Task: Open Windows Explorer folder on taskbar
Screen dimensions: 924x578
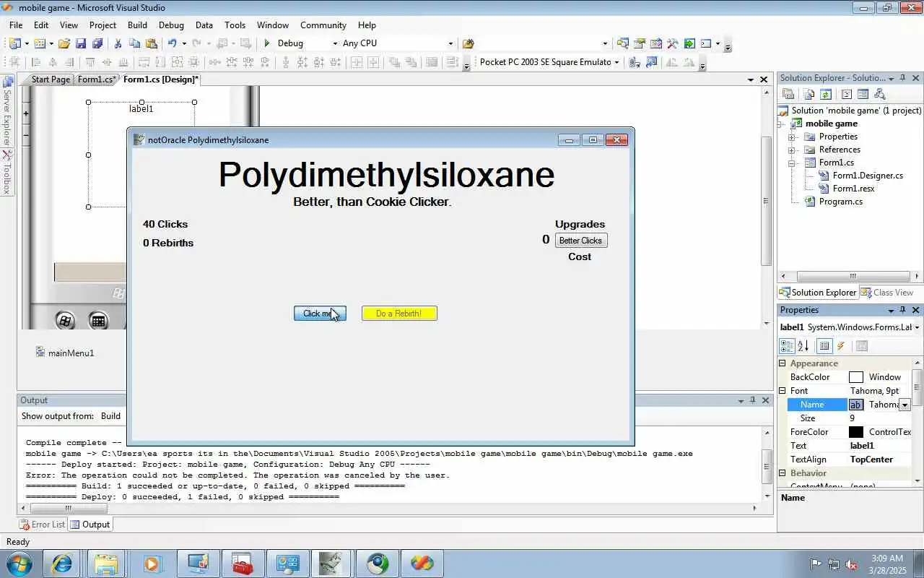Action: [x=106, y=563]
